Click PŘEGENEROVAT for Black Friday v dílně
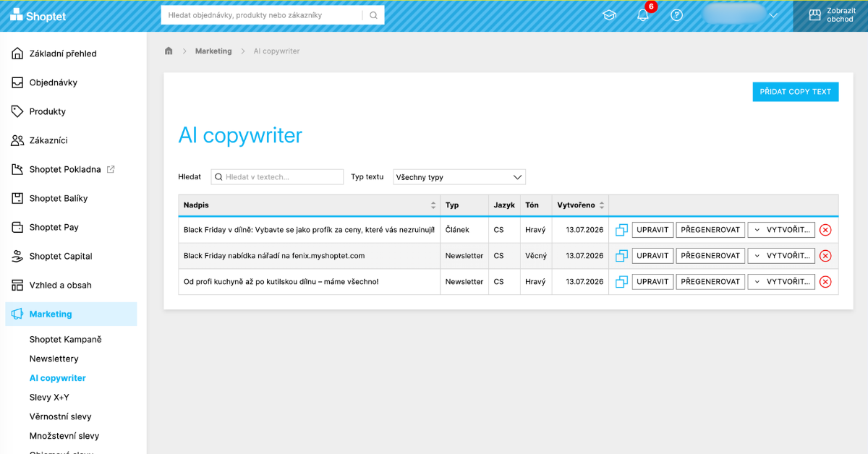The height and width of the screenshot is (454, 868). [710, 230]
